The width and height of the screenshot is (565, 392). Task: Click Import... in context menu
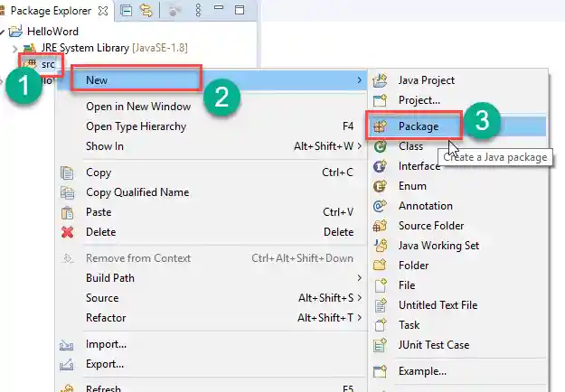tap(106, 344)
